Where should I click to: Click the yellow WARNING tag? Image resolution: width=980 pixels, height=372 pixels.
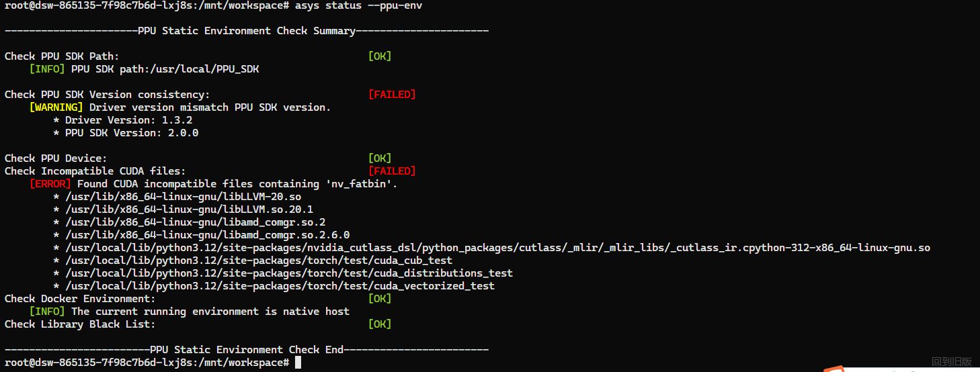pyautogui.click(x=56, y=107)
